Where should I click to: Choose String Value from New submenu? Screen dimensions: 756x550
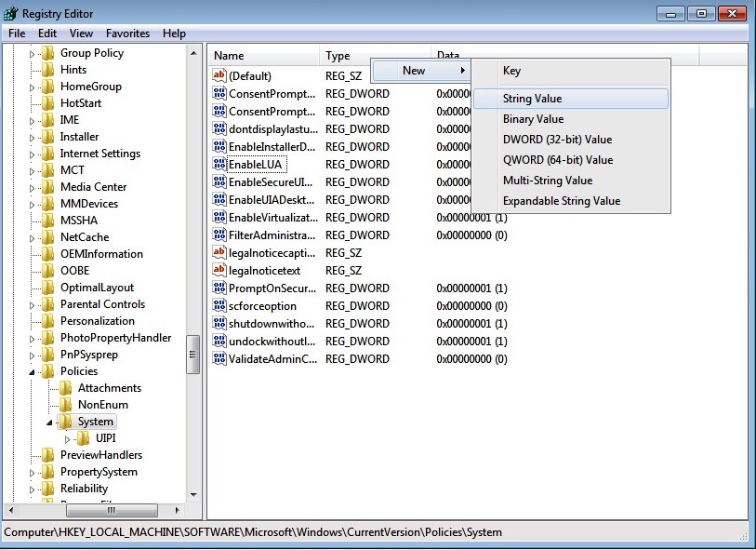(571, 99)
